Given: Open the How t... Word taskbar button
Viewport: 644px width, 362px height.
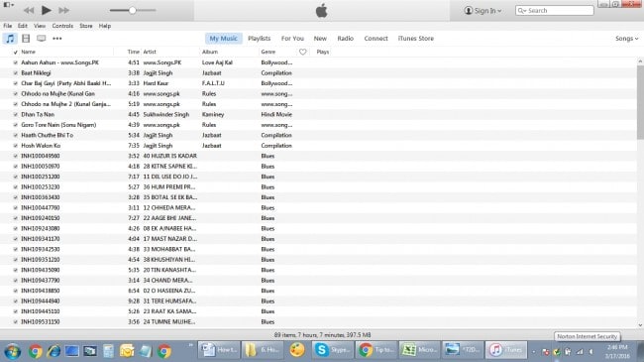Looking at the screenshot, I should coord(219,350).
